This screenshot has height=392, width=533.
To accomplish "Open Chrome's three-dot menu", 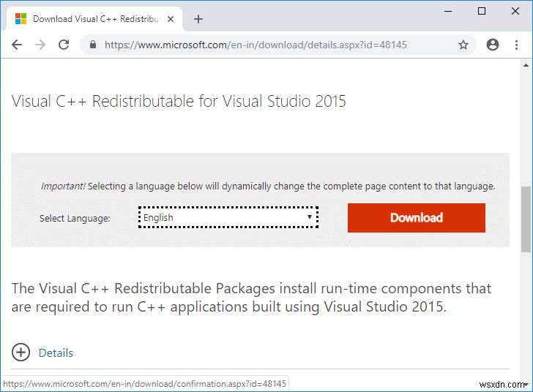I will coord(516,45).
